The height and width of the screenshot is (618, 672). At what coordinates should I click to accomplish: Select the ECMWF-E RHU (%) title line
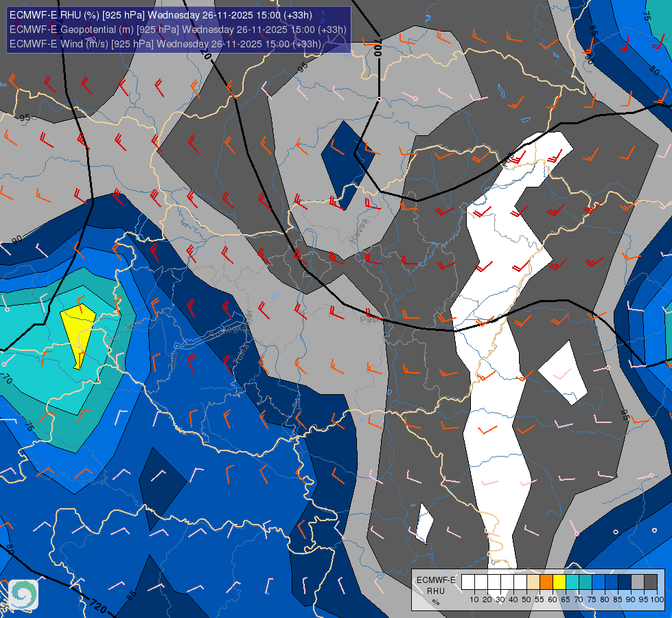161,15
